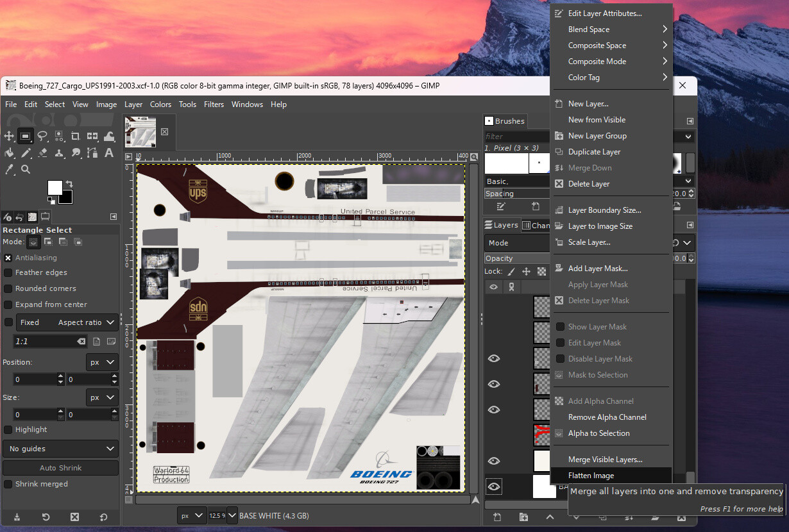Screen dimensions: 789x532
Task: Expand the Color Tag submenu
Action: tap(611, 78)
